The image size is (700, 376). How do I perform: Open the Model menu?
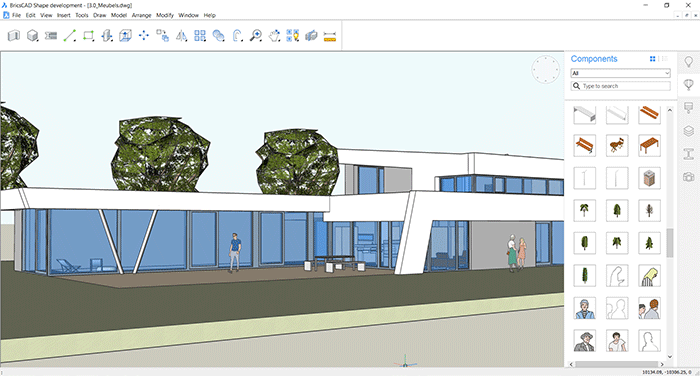click(119, 15)
